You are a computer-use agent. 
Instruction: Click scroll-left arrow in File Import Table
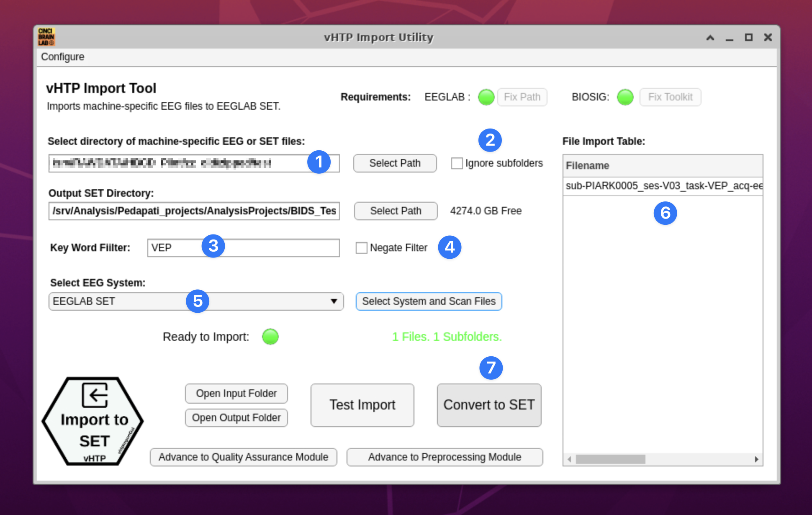[x=569, y=459]
